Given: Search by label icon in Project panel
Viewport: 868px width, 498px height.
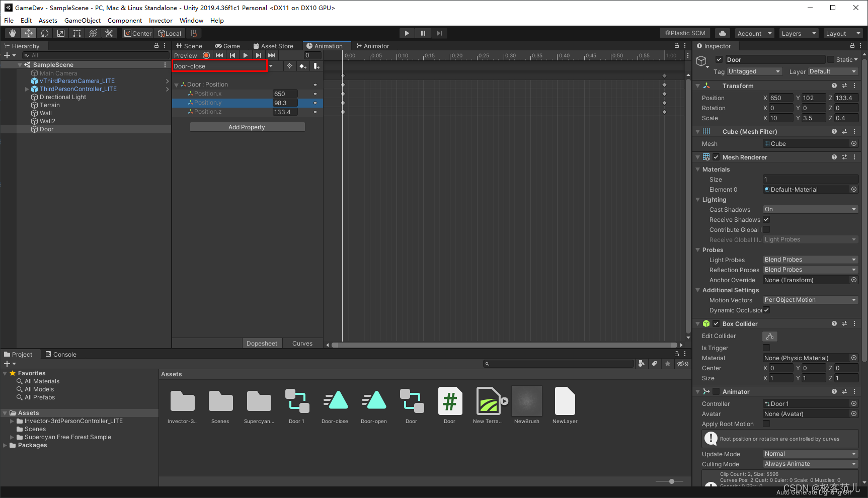Looking at the screenshot, I should (x=654, y=364).
